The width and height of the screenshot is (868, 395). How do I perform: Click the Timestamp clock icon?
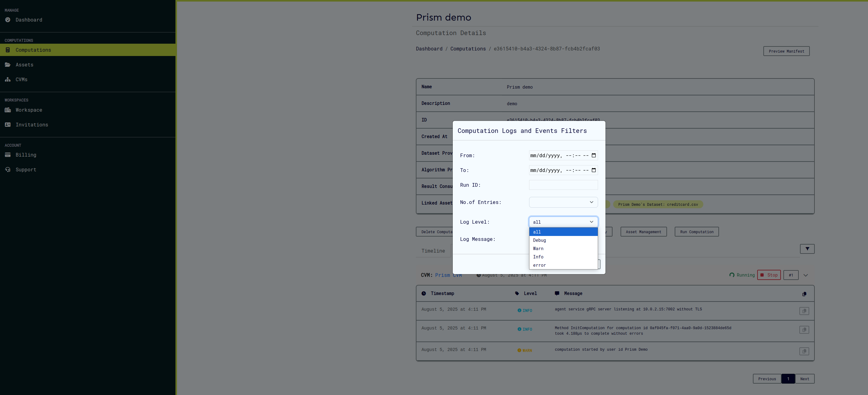[x=424, y=294]
